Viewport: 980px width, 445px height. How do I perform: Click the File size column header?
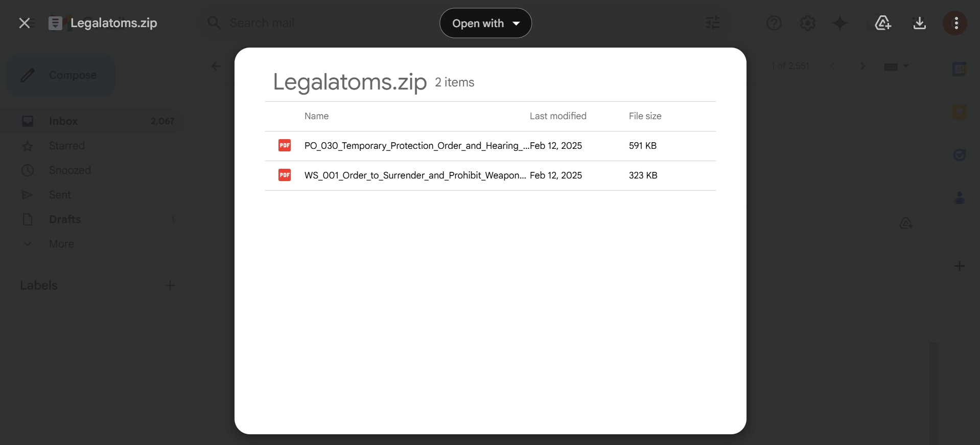tap(645, 116)
